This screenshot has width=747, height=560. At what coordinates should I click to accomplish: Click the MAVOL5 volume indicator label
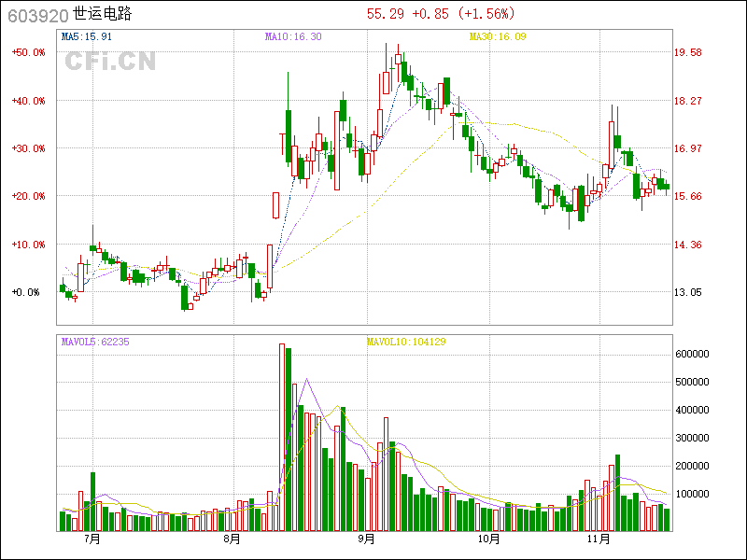pos(95,342)
